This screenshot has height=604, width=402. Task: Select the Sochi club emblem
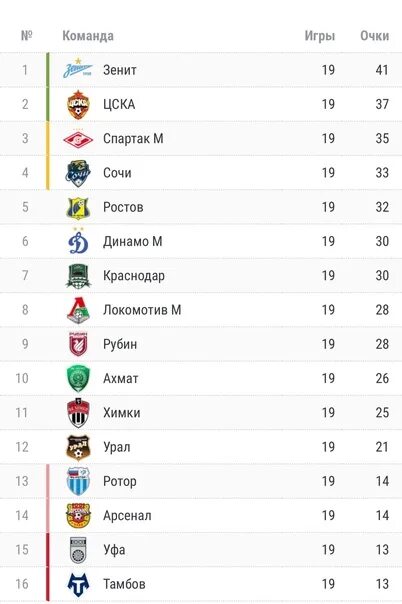78,173
